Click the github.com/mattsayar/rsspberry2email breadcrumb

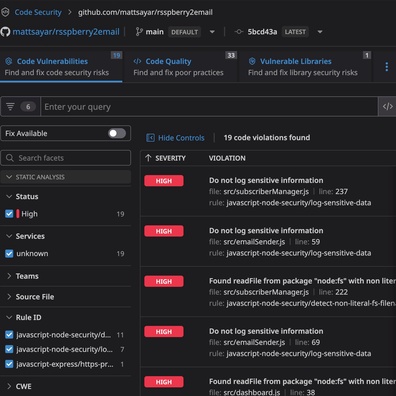(x=145, y=12)
